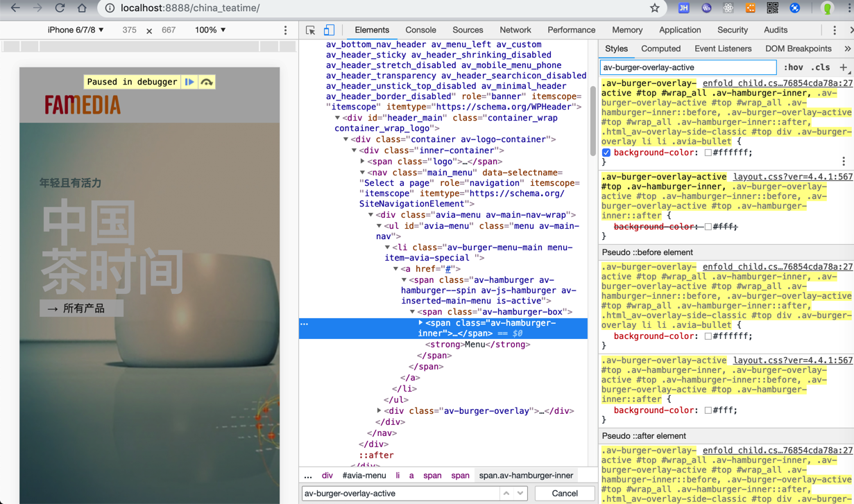Open the Memory tab
Viewport: 854px width, 504px height.
pyautogui.click(x=627, y=31)
